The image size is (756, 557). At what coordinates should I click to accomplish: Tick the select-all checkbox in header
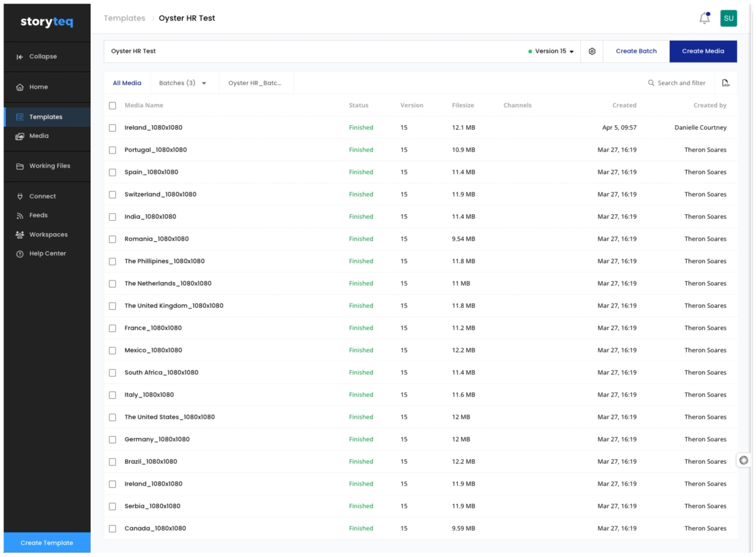point(112,106)
